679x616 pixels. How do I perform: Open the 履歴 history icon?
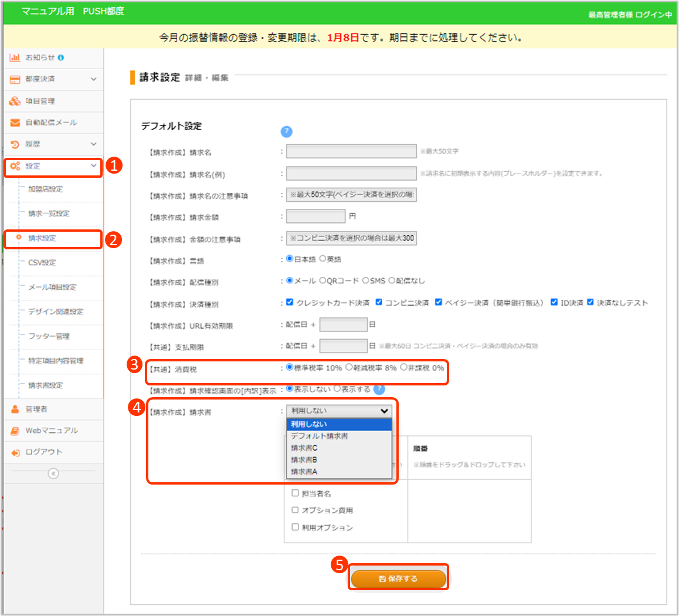point(15,144)
